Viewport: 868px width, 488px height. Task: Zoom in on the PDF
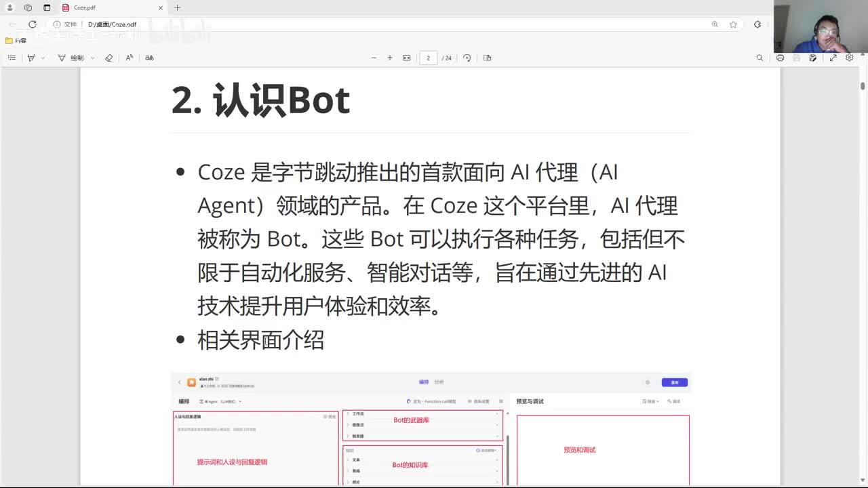click(390, 58)
